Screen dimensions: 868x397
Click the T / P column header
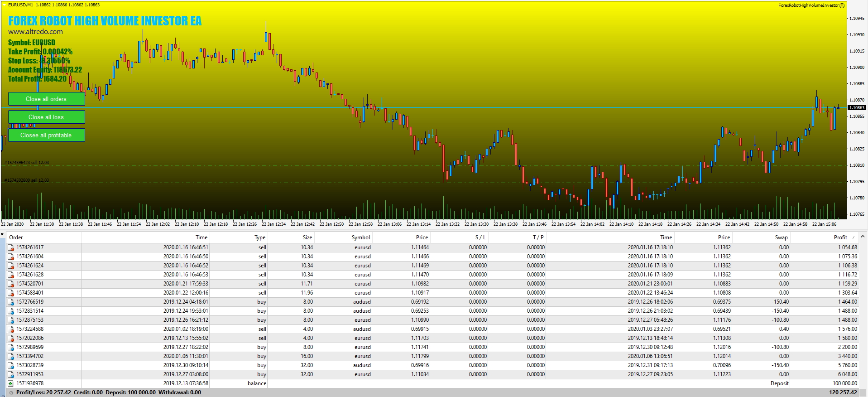[x=538, y=237]
